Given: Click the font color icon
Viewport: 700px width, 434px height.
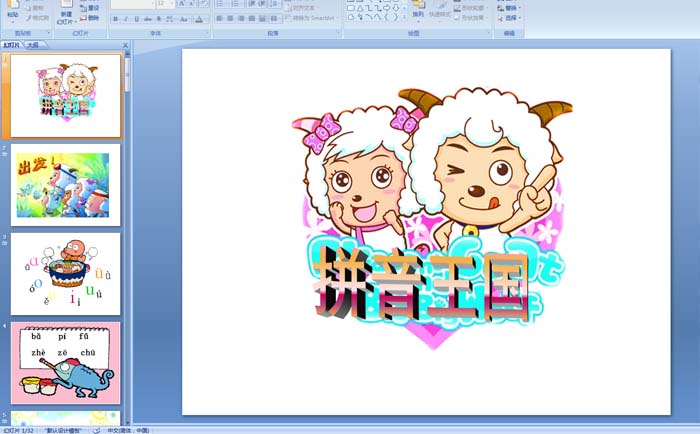Looking at the screenshot, I should click(x=199, y=18).
